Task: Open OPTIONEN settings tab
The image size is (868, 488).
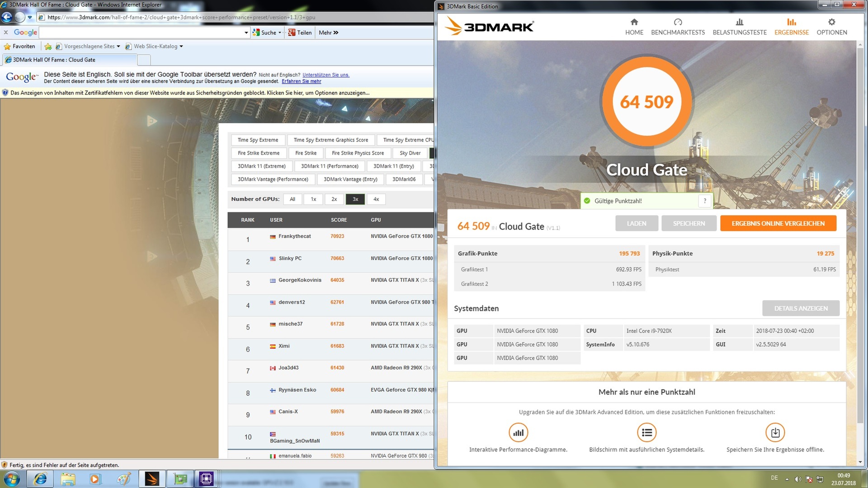Action: point(832,27)
